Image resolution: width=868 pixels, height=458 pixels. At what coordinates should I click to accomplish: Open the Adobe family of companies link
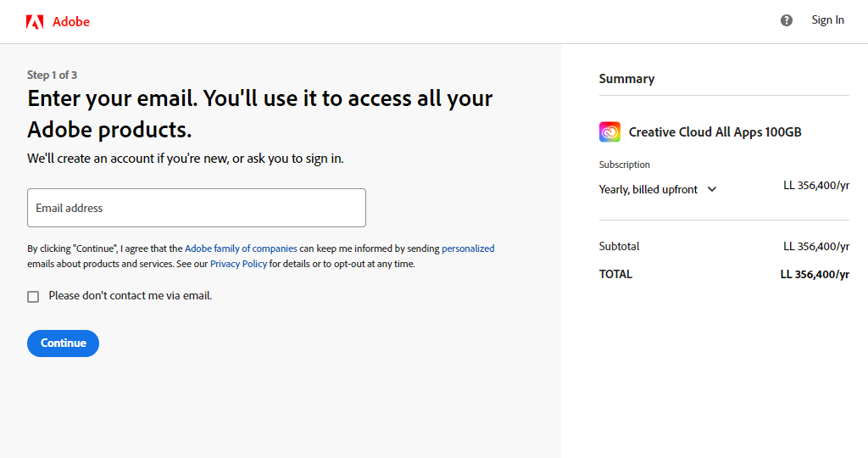coord(241,249)
